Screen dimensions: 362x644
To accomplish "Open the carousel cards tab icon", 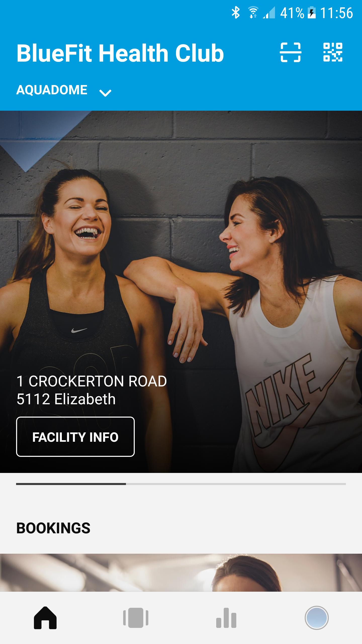I will pyautogui.click(x=136, y=618).
